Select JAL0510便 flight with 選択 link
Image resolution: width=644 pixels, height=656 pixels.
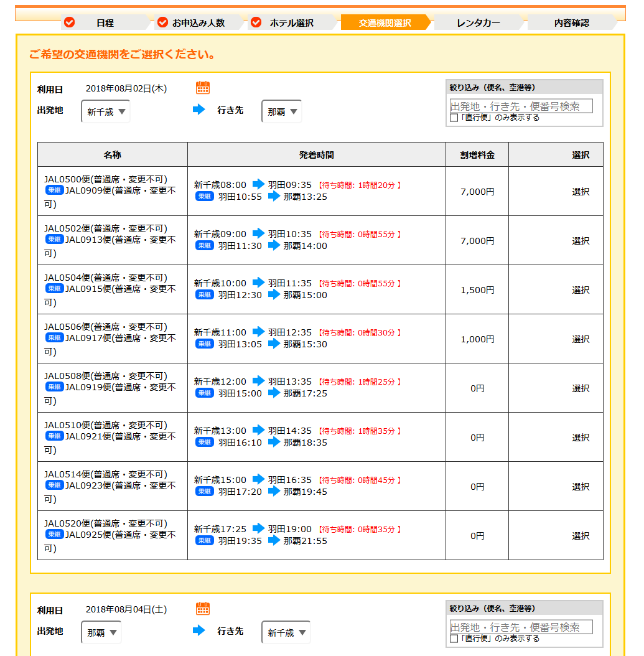click(581, 438)
